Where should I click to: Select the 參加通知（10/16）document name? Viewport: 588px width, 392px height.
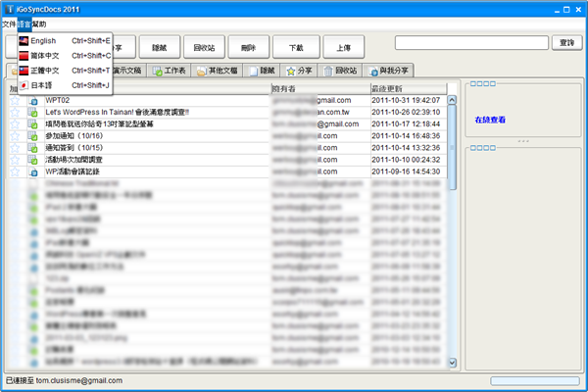pyautogui.click(x=74, y=136)
